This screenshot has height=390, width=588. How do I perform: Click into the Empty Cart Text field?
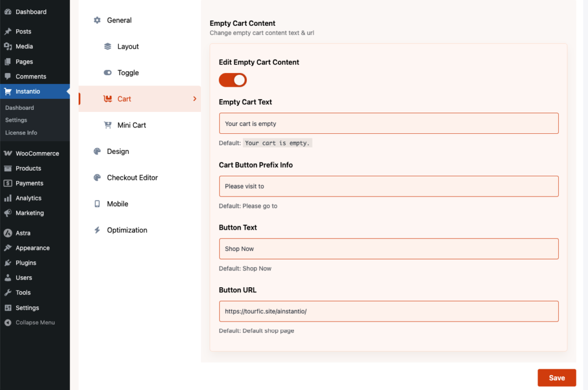click(x=388, y=123)
